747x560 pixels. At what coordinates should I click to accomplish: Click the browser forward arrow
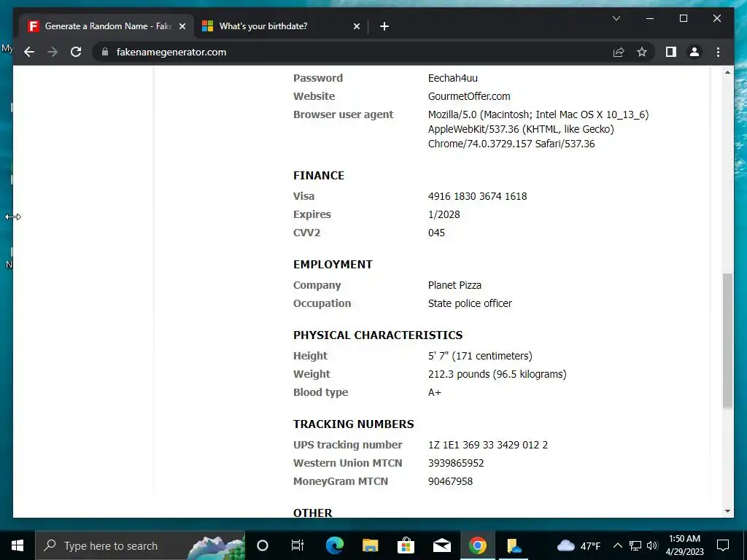53,52
